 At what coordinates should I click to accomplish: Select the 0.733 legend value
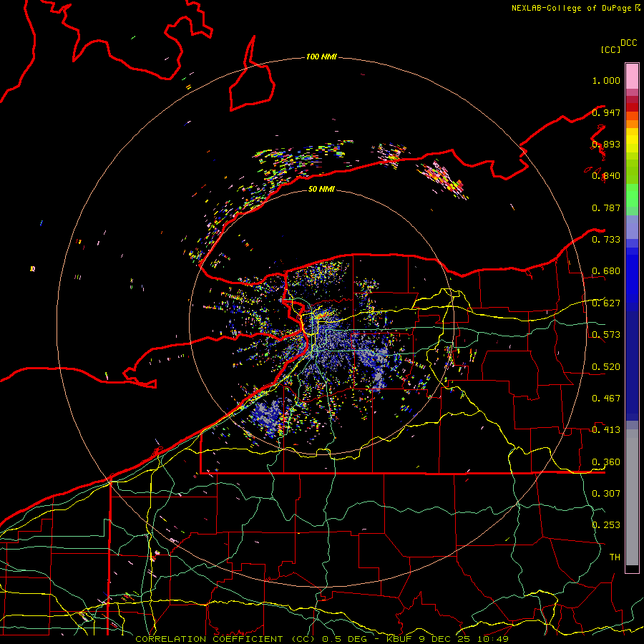(606, 240)
